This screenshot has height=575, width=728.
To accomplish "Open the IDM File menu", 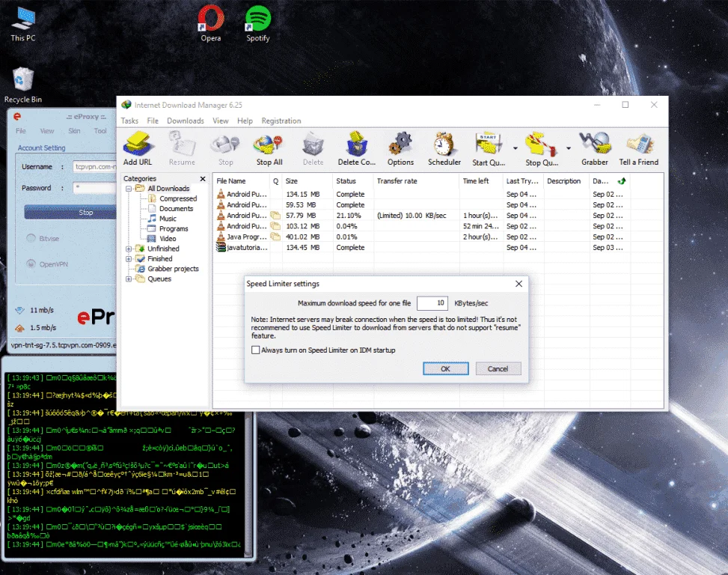I will click(153, 121).
